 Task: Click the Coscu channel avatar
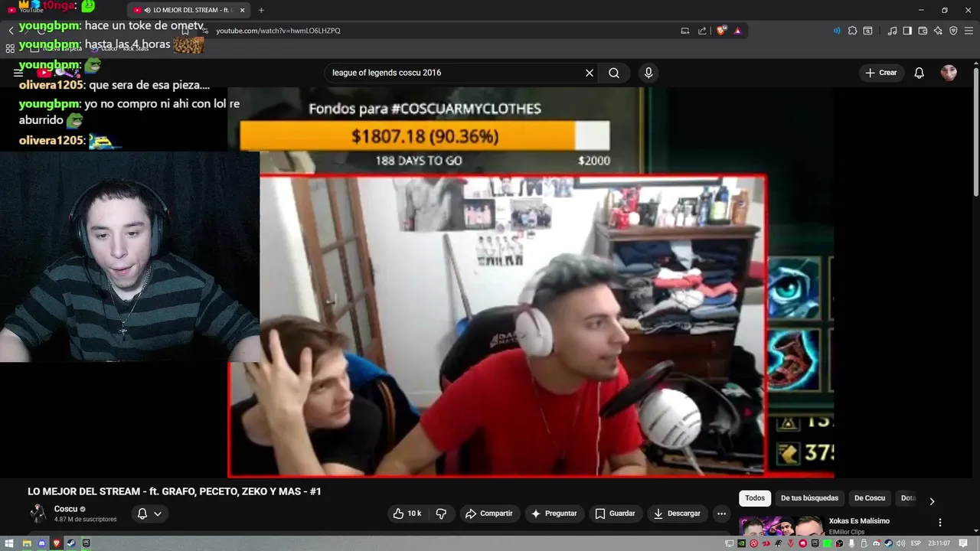click(x=38, y=514)
